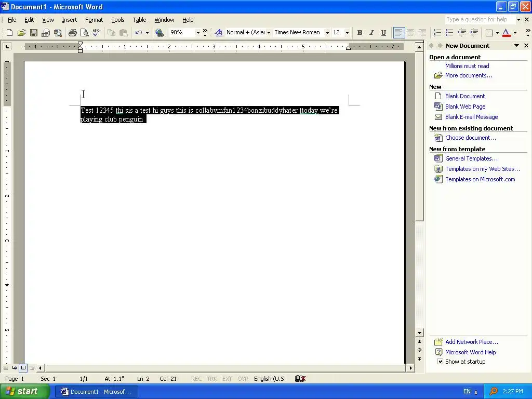Open the Format menu
Viewport: 532px width, 399px height.
click(x=94, y=20)
